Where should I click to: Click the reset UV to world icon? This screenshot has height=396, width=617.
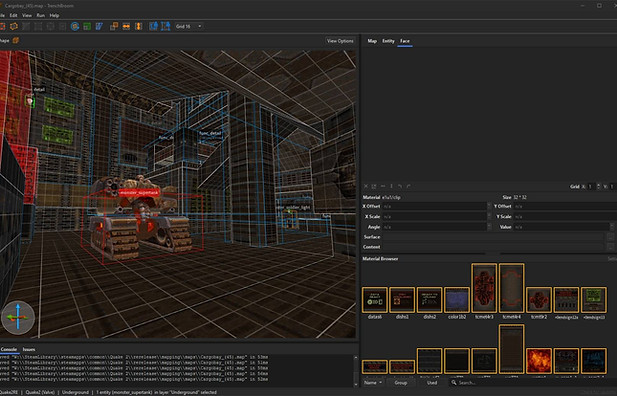[374, 186]
